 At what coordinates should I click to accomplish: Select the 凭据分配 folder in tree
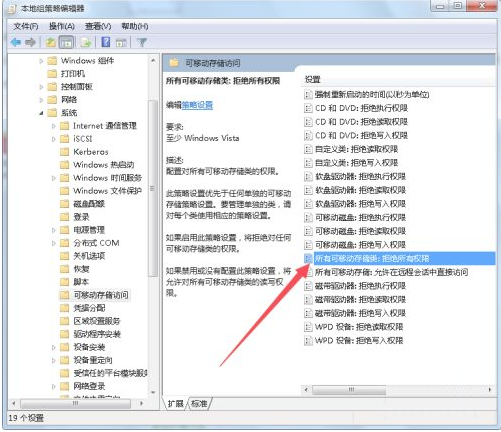click(x=89, y=308)
